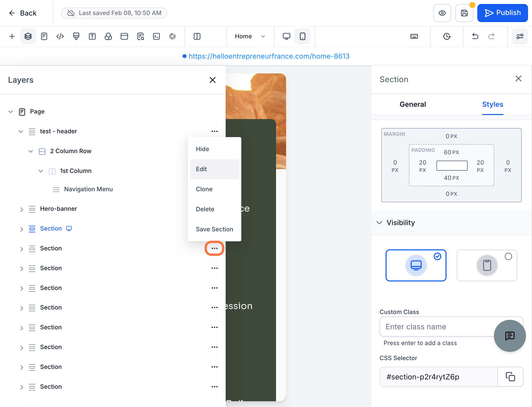Click the Custom Class input field
This screenshot has height=407, width=532.
[x=451, y=327]
